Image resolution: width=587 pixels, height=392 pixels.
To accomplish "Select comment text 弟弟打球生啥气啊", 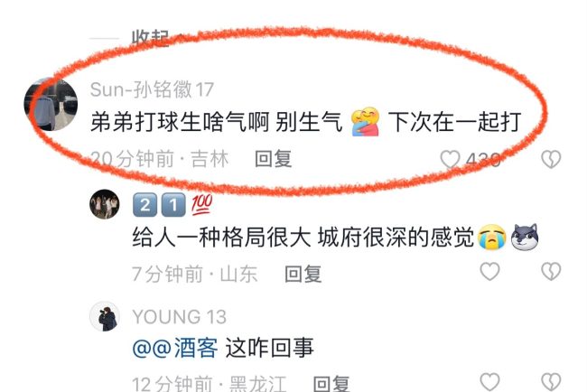I will 180,122.
